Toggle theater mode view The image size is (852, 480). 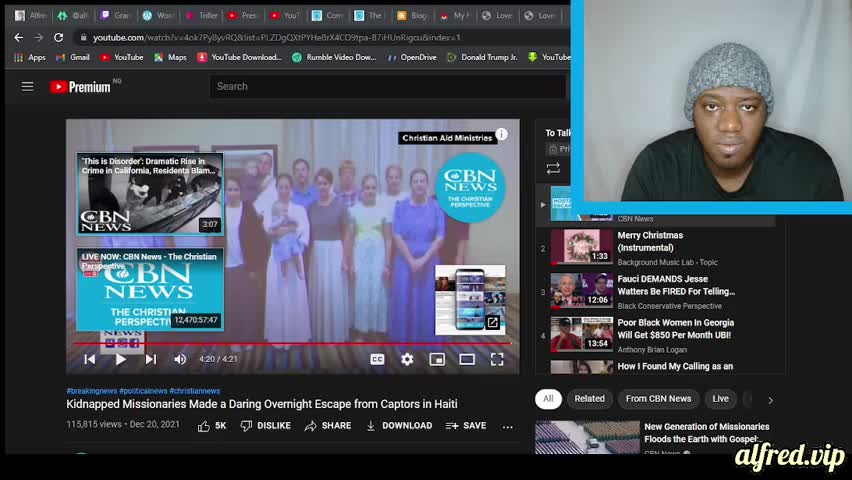pos(467,359)
